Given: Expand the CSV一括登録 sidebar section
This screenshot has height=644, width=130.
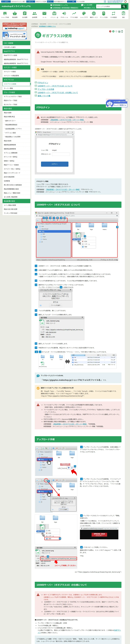Looking at the screenshot, I should (16, 43).
